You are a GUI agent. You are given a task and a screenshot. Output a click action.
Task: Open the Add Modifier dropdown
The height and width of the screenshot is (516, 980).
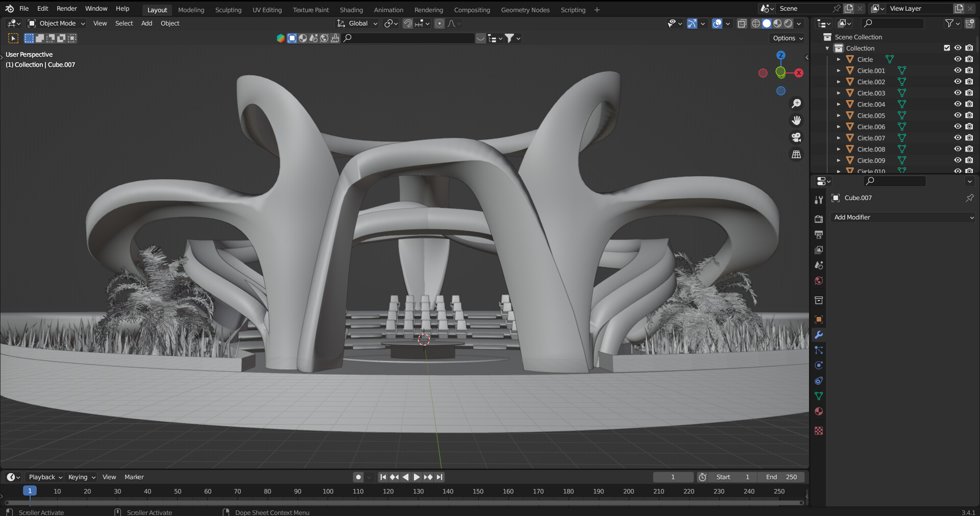tap(902, 217)
